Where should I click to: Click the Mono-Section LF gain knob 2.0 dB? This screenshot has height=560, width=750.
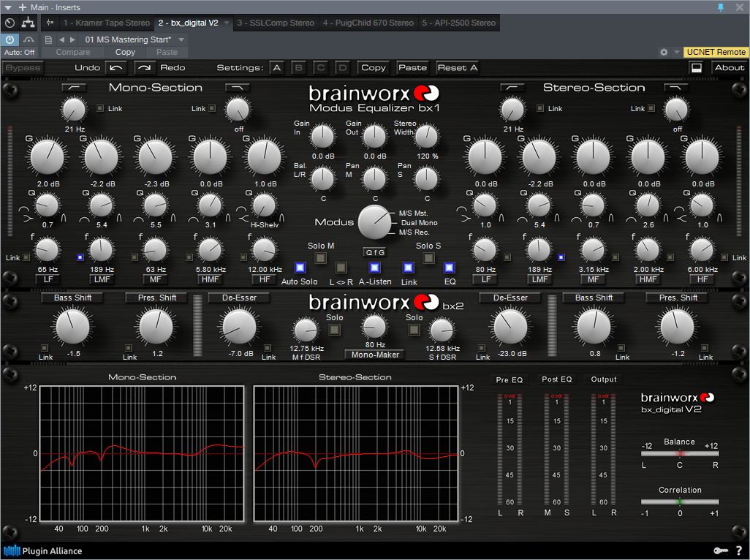[x=47, y=157]
